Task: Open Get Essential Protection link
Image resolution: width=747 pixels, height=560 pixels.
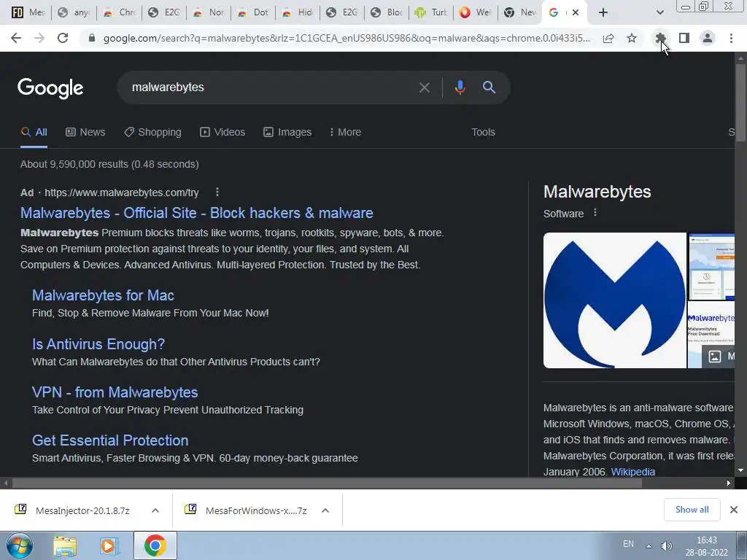Action: (110, 440)
